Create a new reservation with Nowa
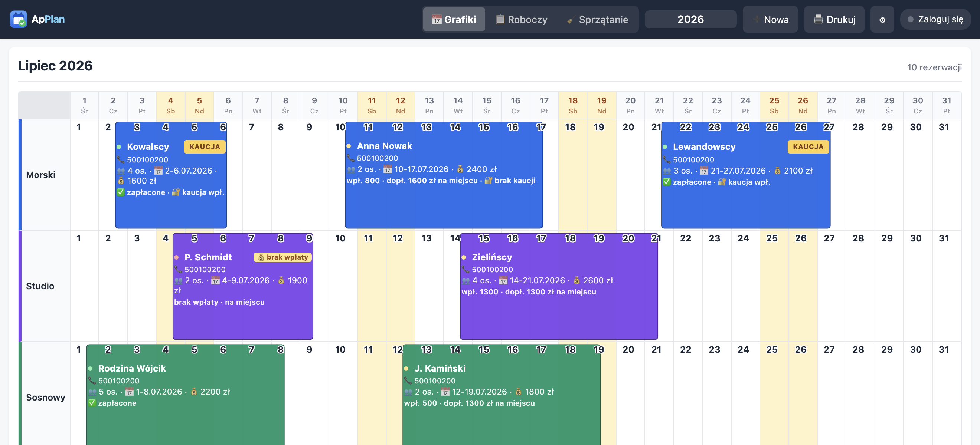980x445 pixels. (x=770, y=19)
